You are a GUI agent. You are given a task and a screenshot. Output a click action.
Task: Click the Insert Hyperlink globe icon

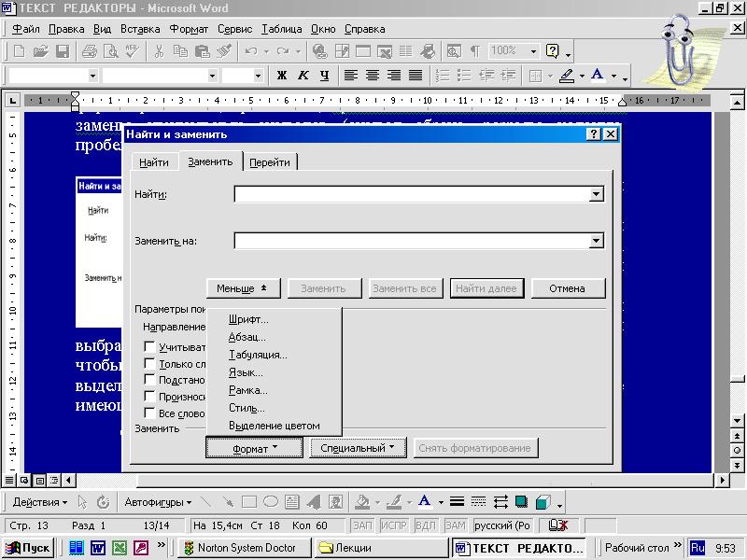(x=319, y=51)
